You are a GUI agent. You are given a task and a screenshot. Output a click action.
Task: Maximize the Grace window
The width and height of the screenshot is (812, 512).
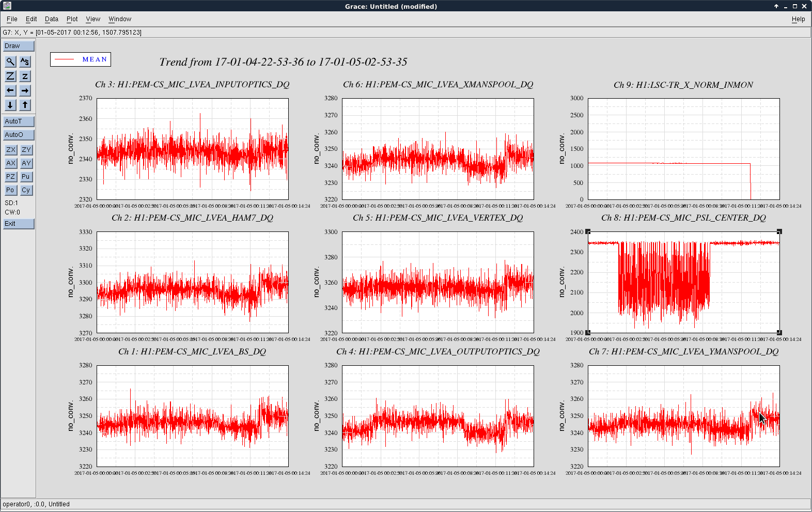coord(795,6)
